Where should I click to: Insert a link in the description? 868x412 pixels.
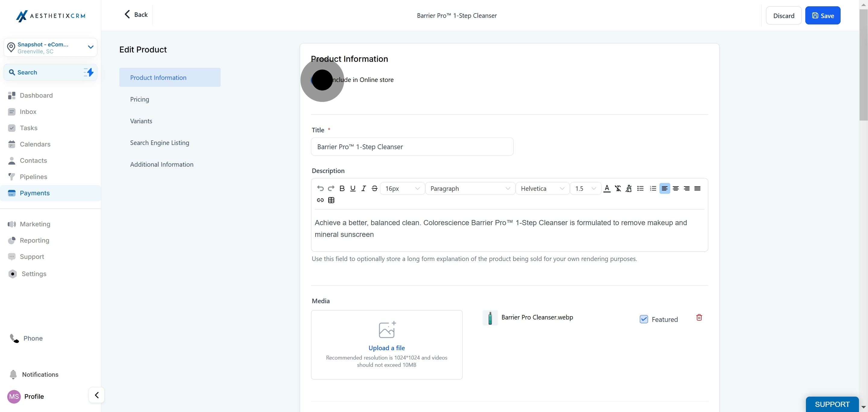320,200
